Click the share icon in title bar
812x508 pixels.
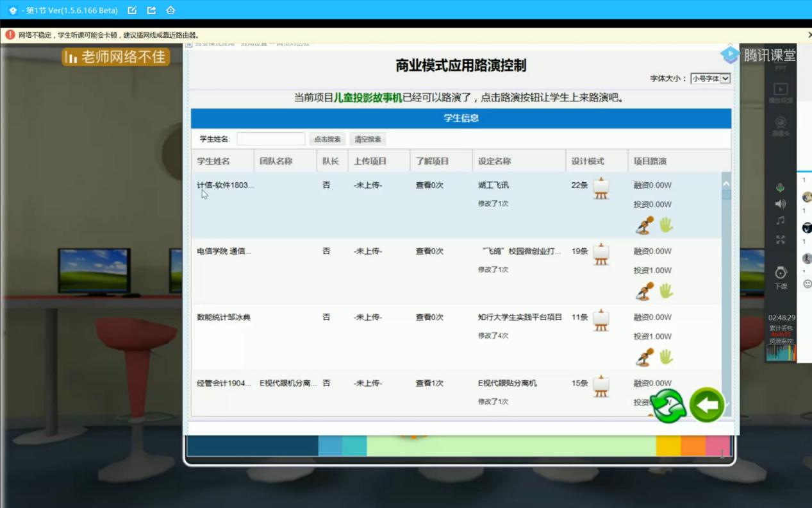click(151, 10)
